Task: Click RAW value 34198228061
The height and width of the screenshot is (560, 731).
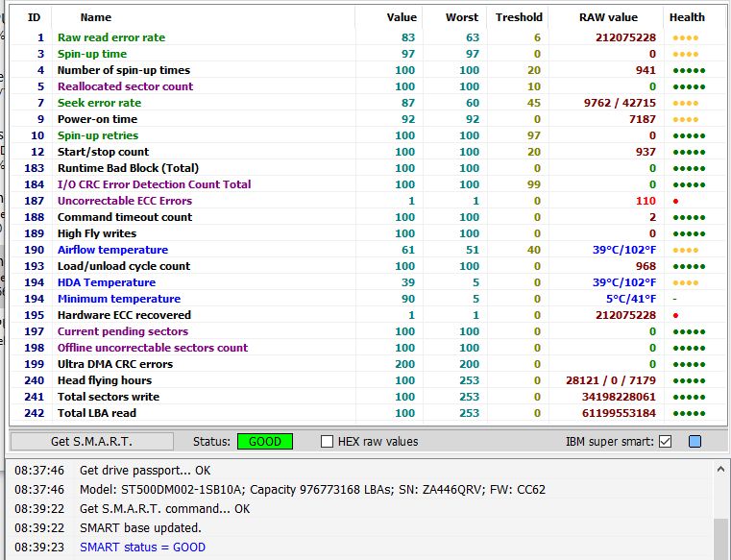Action: (620, 397)
